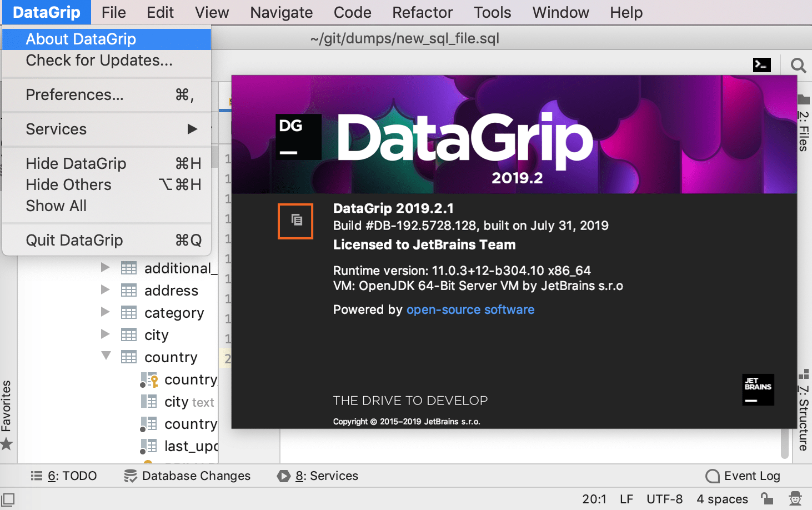Screen dimensions: 812x510
Task: Expand the city table node
Action: 105,334
